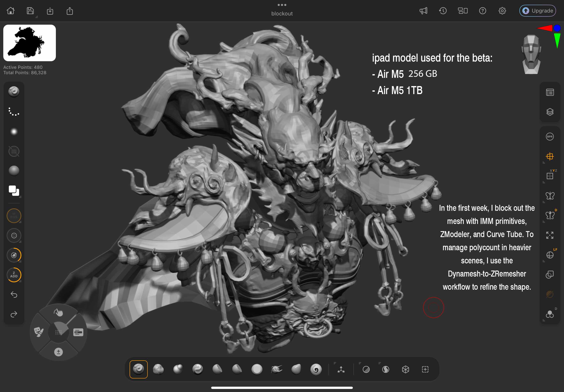This screenshot has width=564, height=392.
Task: Open the undo history clock icon
Action: [x=443, y=11]
